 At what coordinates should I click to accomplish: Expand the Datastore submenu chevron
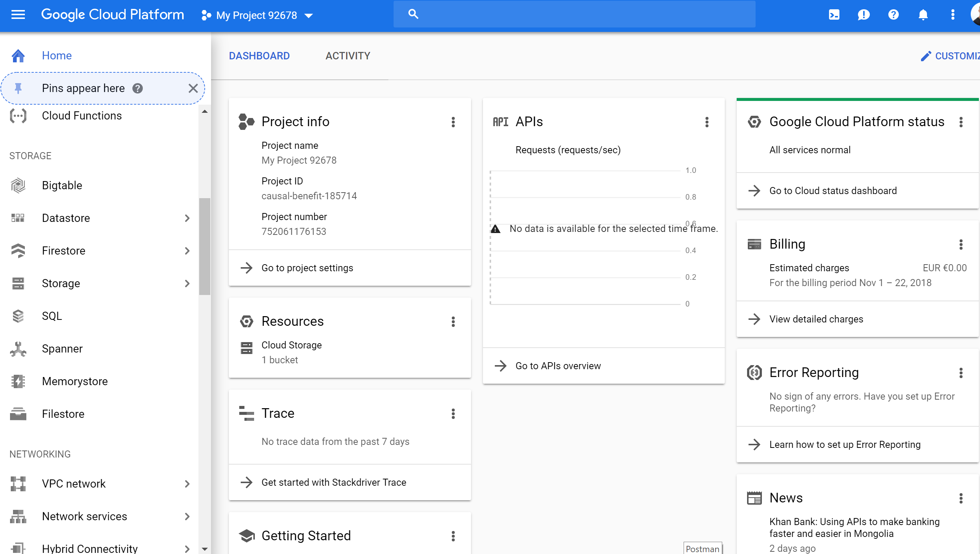[187, 218]
